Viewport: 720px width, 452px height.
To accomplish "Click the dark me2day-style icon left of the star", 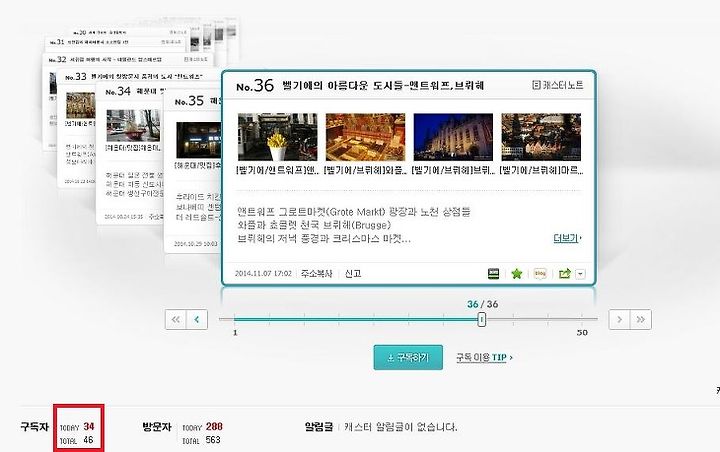I will tap(493, 274).
